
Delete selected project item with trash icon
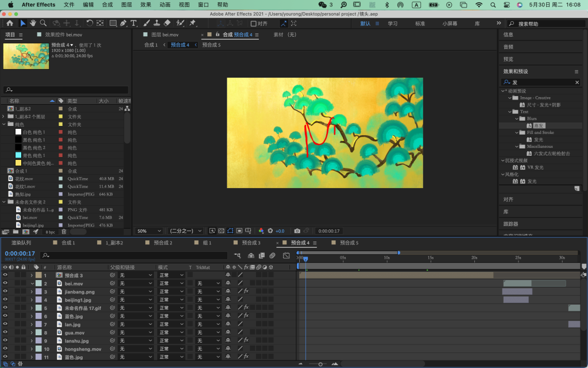click(64, 232)
